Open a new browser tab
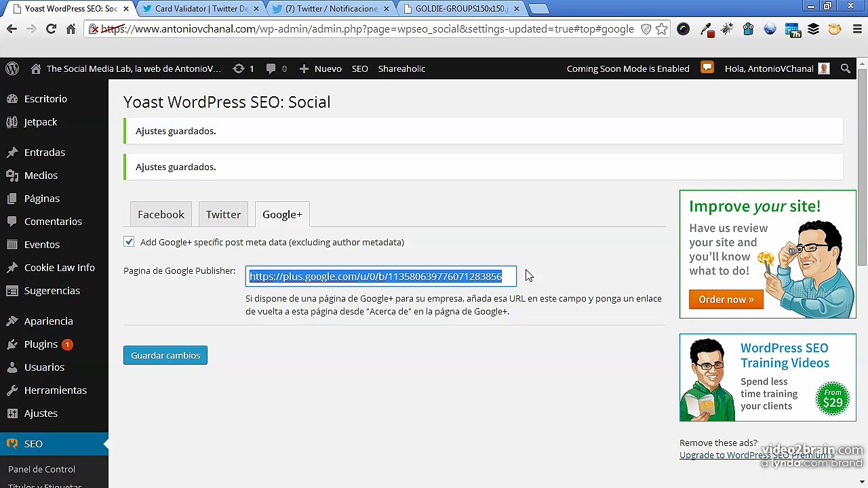This screenshot has height=488, width=868. coord(538,9)
